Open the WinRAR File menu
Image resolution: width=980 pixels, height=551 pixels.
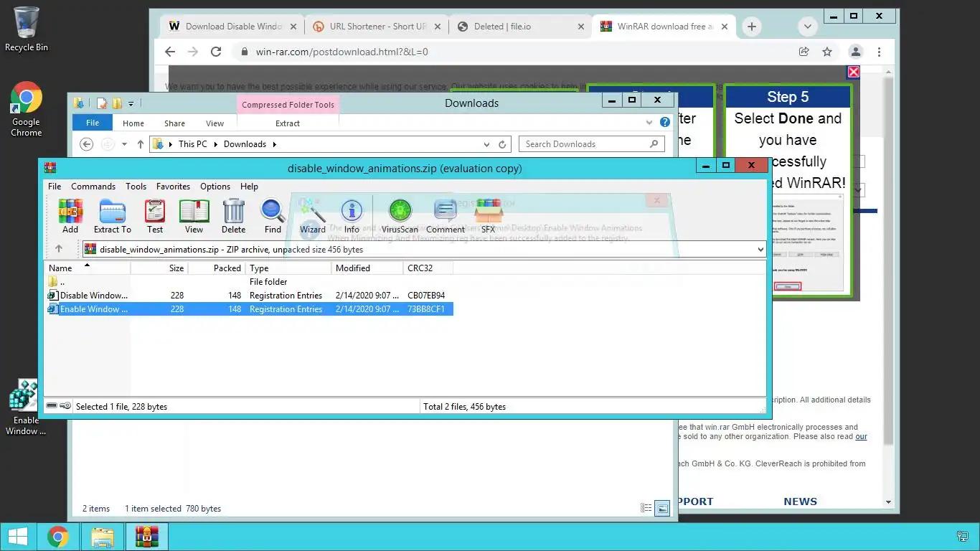55,186
